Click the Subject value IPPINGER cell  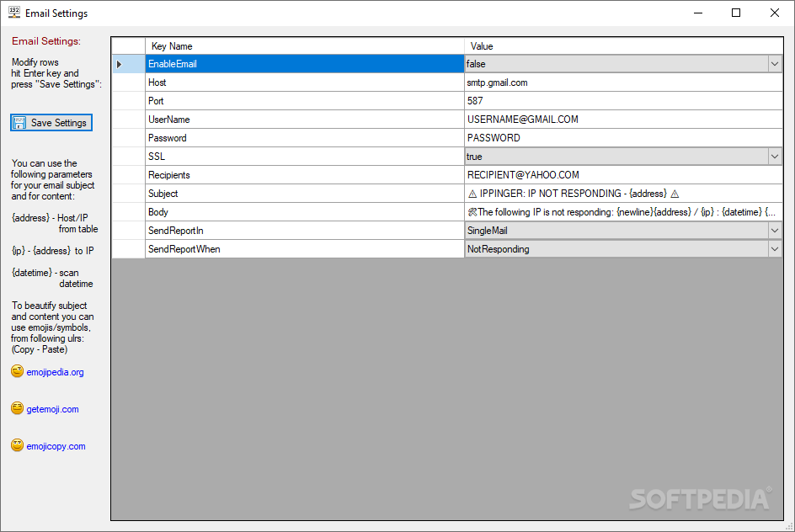[x=623, y=194]
